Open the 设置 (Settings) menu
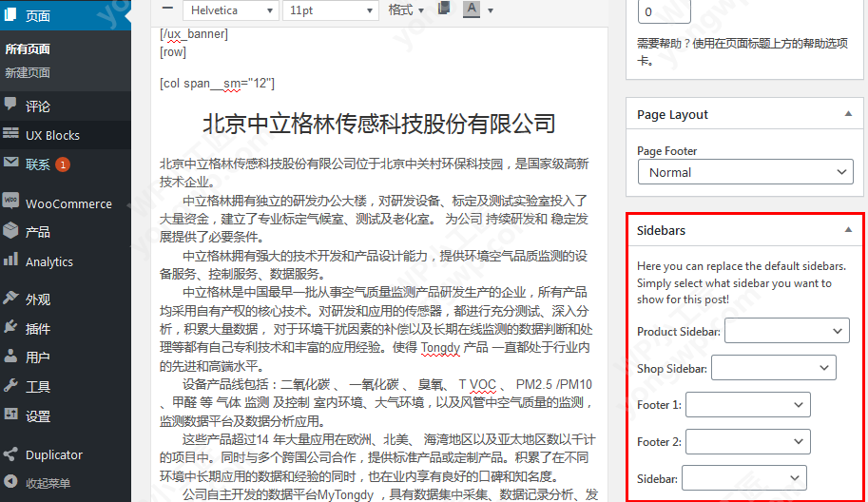 click(38, 416)
